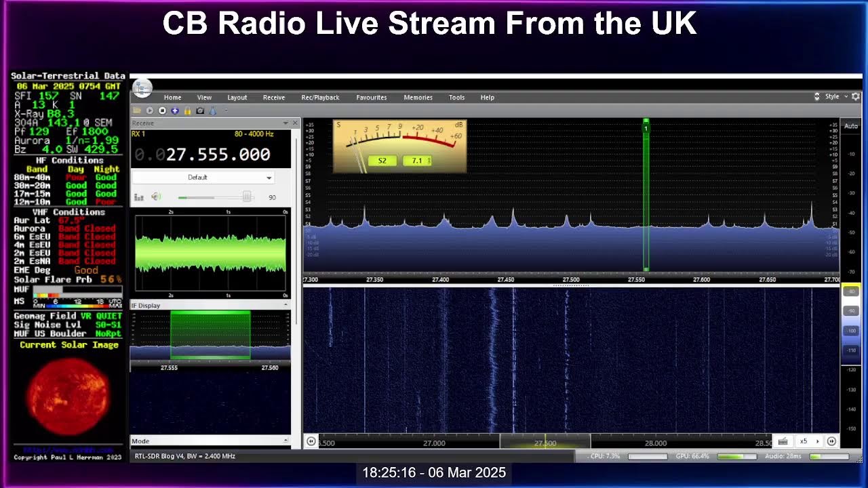Click the highlighted 27.500 band scope window

pyautogui.click(x=545, y=442)
